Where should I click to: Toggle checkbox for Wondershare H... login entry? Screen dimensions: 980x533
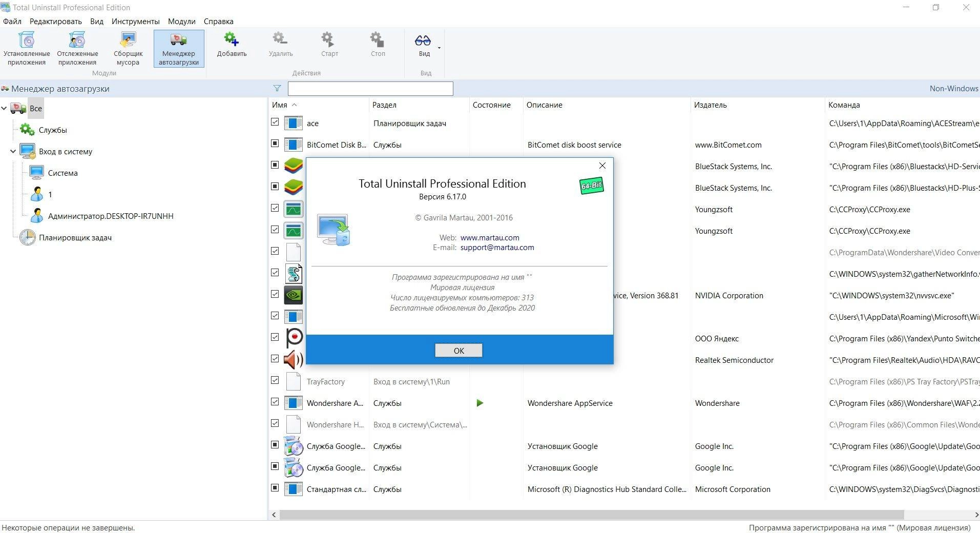(275, 423)
